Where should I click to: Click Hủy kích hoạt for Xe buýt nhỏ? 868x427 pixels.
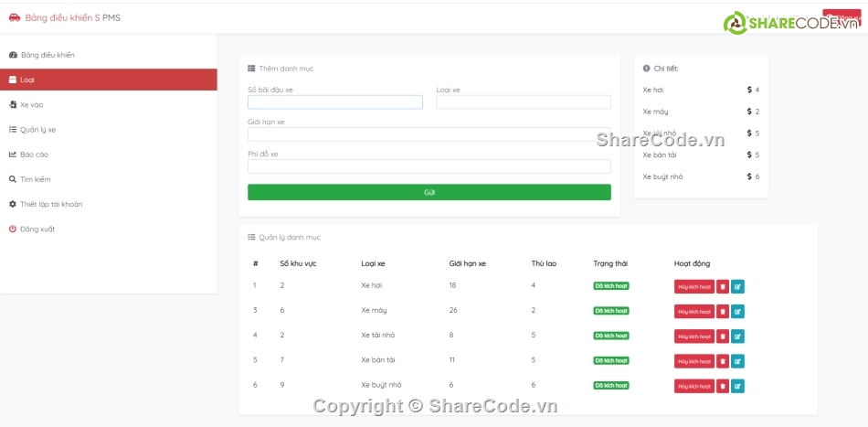694,386
